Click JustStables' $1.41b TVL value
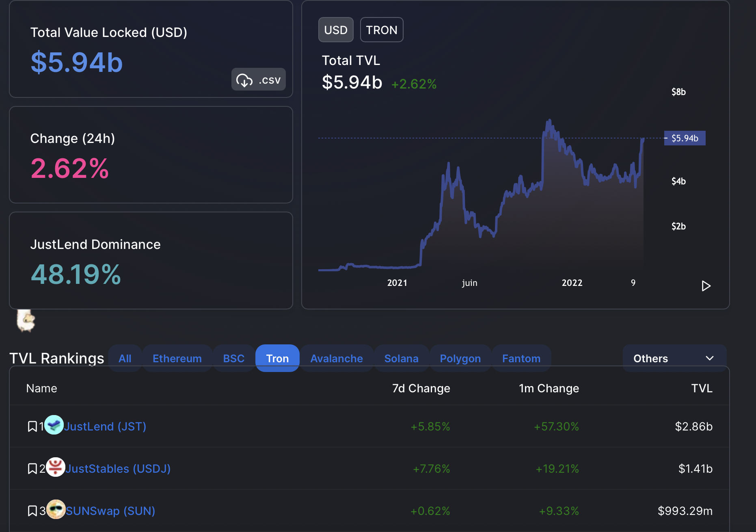Screen dimensions: 756x532 pos(696,469)
